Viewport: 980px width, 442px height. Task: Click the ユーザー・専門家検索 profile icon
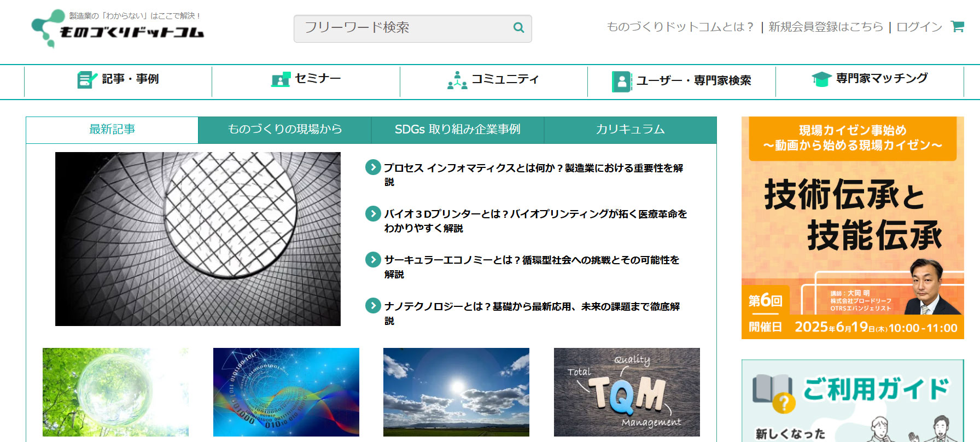[621, 82]
